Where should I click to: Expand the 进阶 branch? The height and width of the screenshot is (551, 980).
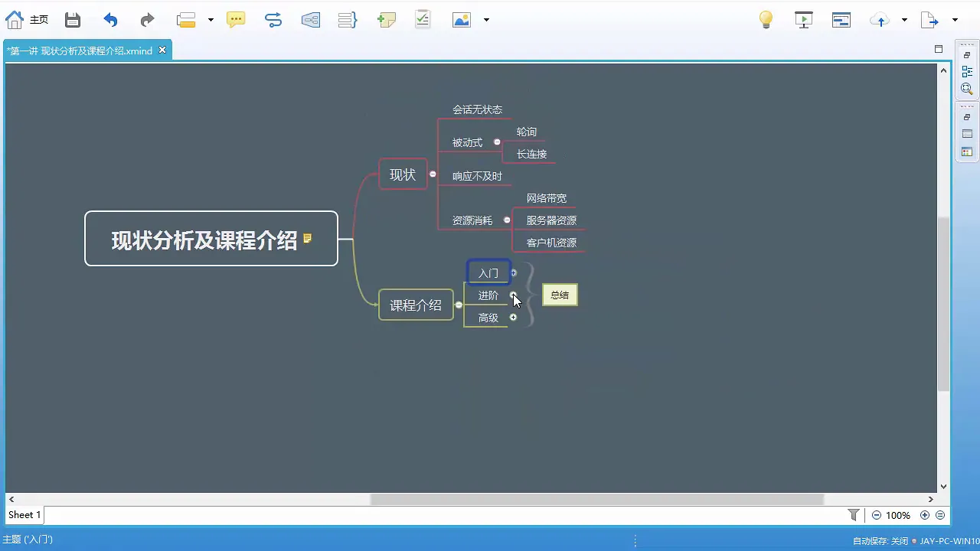[513, 295]
